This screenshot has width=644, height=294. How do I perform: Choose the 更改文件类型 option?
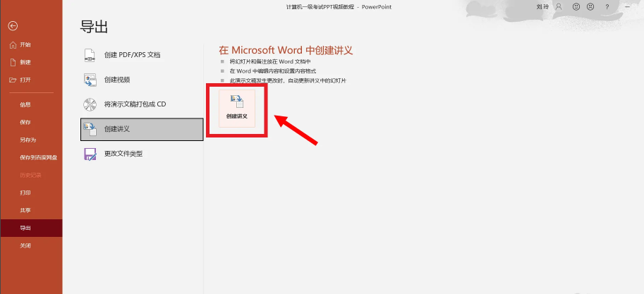point(123,154)
